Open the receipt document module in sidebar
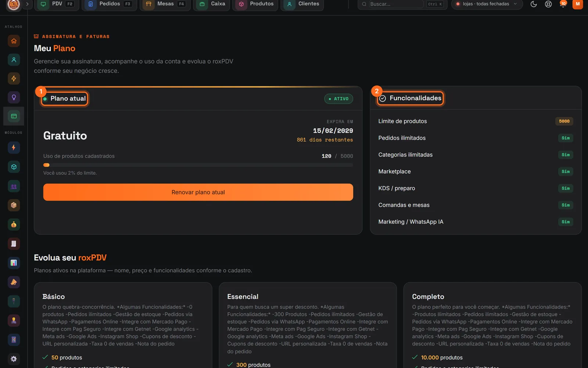588x368 pixels. click(x=14, y=244)
